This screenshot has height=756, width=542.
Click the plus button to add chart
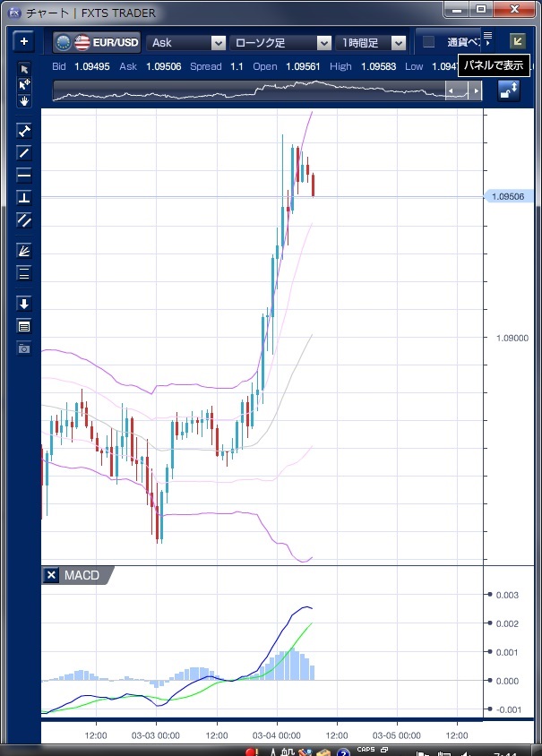24,41
